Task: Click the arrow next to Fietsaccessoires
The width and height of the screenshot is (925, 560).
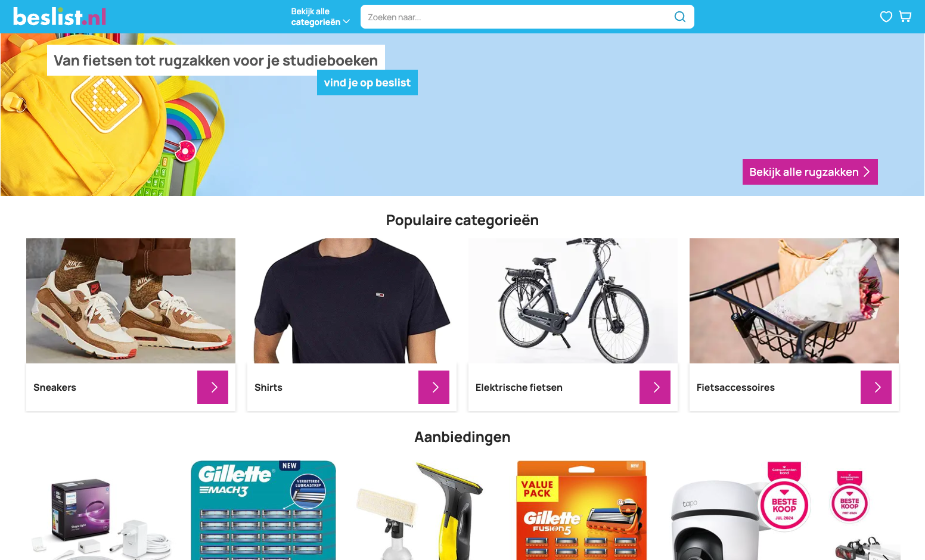Action: (876, 387)
